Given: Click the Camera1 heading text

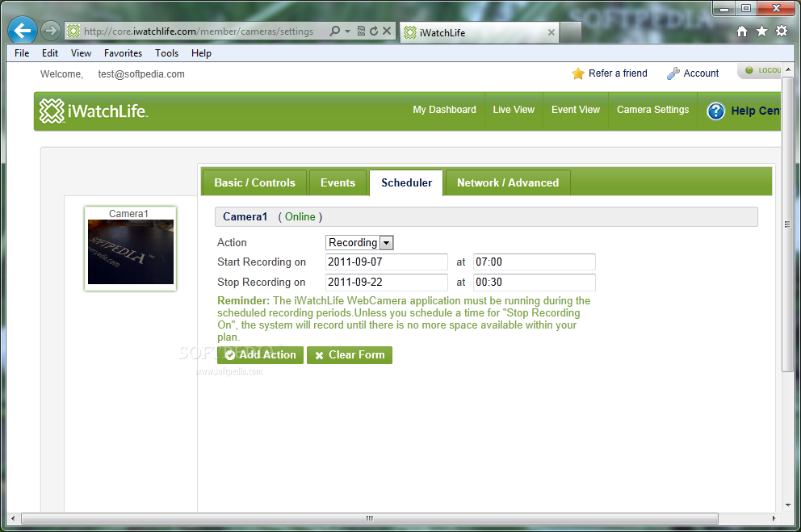Looking at the screenshot, I should pyautogui.click(x=245, y=216).
